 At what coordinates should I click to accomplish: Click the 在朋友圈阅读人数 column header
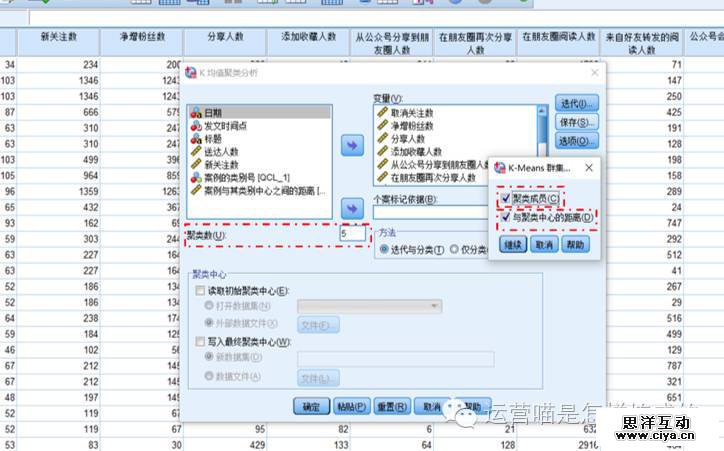pos(559,42)
